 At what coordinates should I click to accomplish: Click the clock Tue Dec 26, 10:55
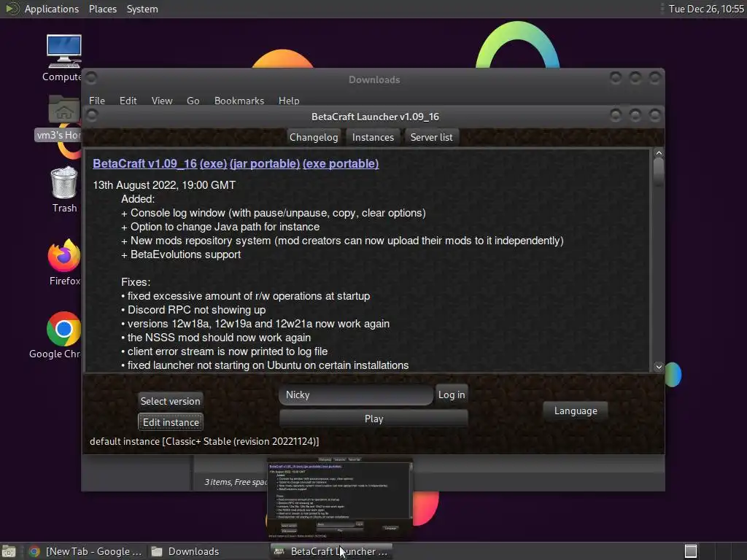coord(706,9)
